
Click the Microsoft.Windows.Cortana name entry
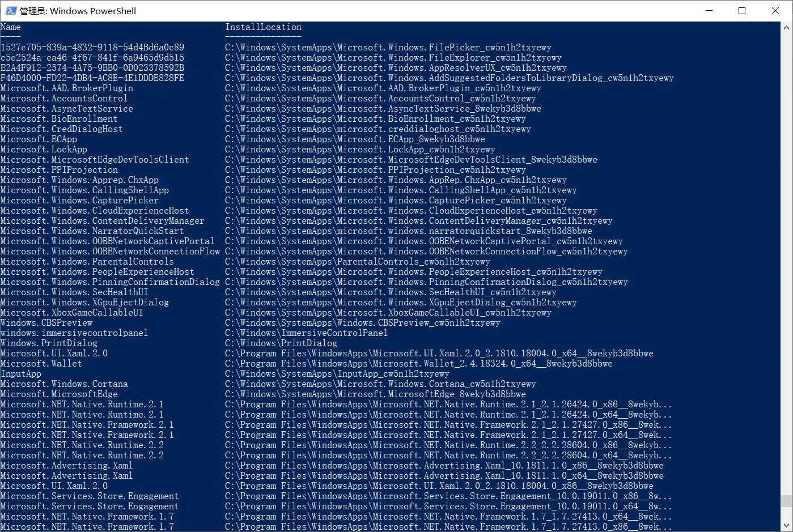pyautogui.click(x=64, y=384)
